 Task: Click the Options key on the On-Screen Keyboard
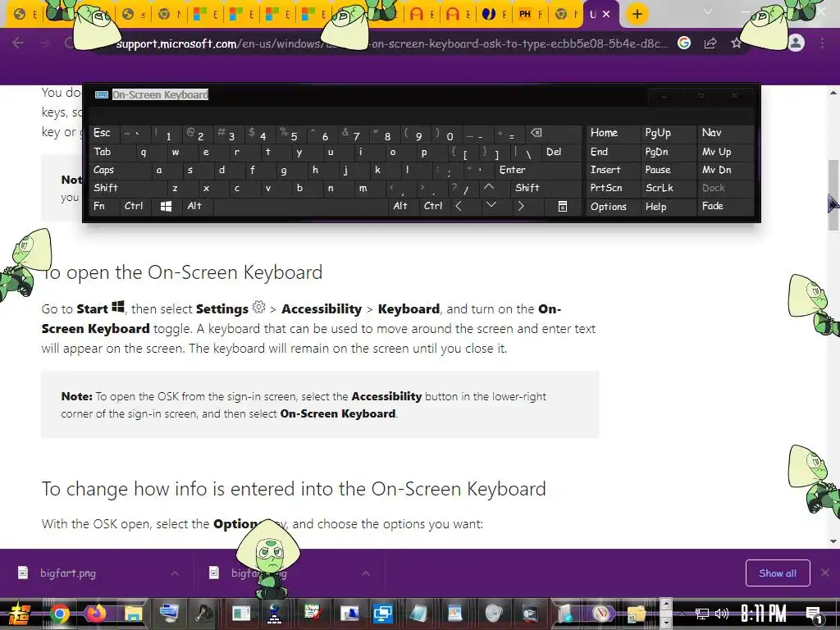click(x=613, y=207)
